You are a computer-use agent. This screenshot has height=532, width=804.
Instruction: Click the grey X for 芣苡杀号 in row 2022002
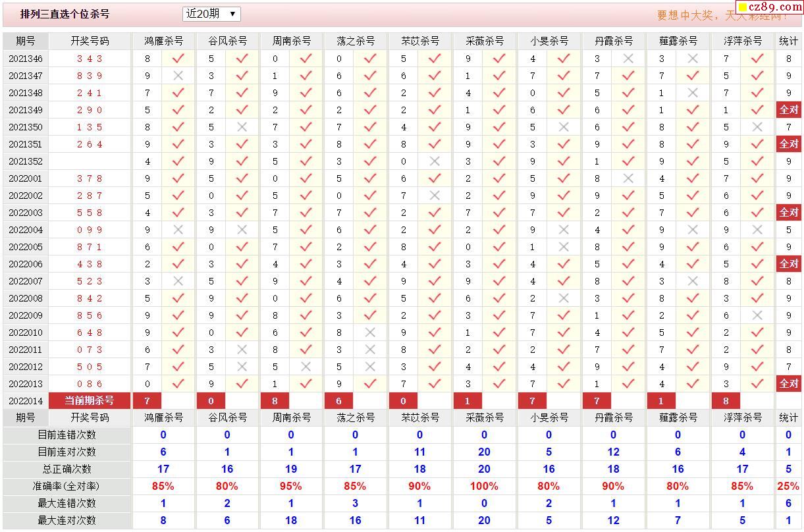pos(435,196)
